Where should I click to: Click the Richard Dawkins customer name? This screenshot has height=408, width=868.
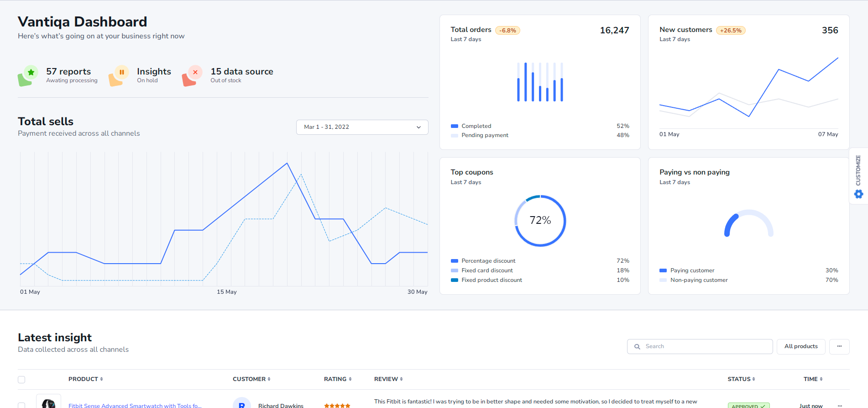[281, 406]
